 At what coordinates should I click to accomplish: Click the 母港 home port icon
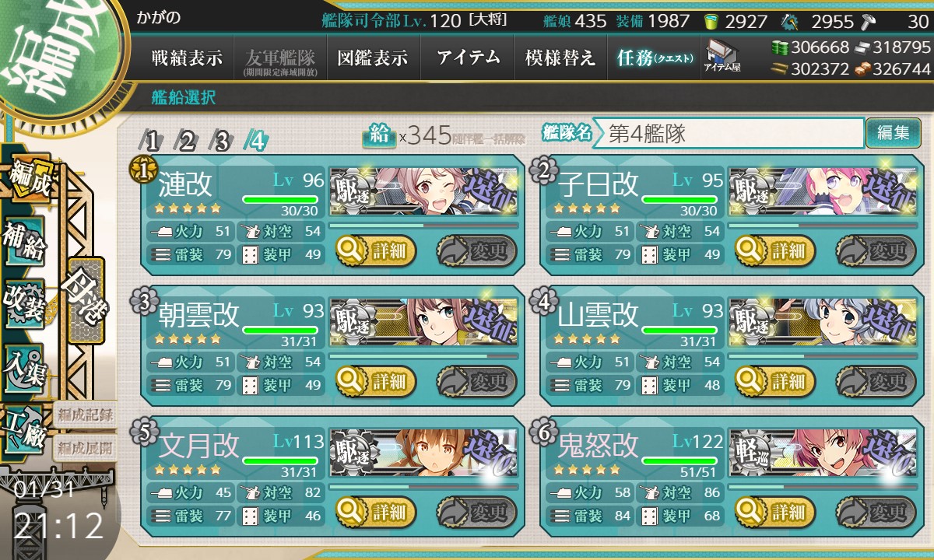(86, 300)
